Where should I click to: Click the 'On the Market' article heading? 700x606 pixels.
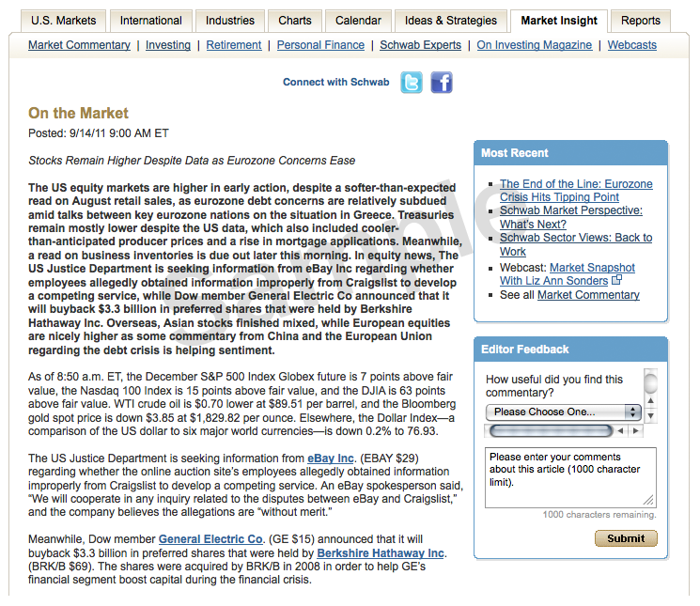pyautogui.click(x=78, y=113)
